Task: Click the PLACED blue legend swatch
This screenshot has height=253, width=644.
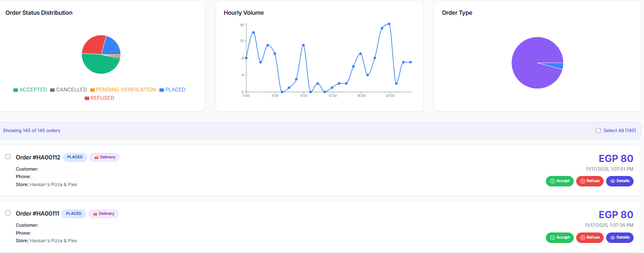Action: (x=162, y=90)
